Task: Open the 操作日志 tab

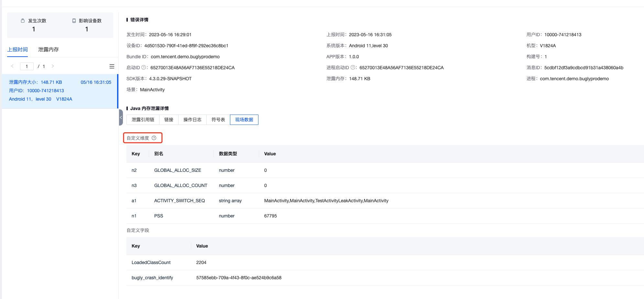Action: click(x=192, y=120)
